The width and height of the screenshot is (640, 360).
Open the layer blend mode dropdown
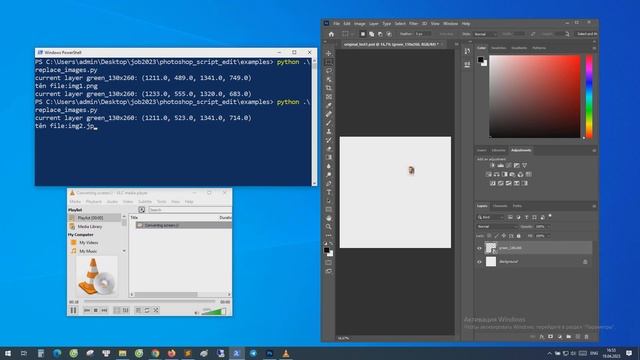497,227
